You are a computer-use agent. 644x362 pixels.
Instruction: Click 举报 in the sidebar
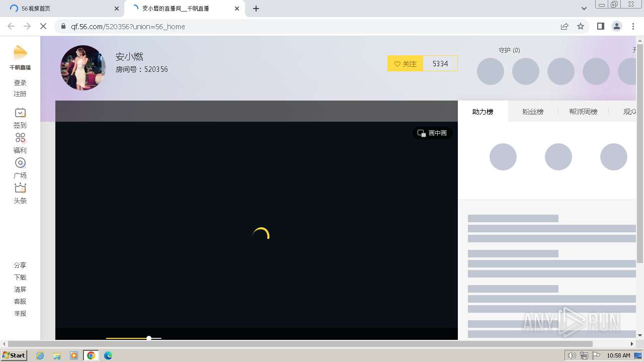20,314
